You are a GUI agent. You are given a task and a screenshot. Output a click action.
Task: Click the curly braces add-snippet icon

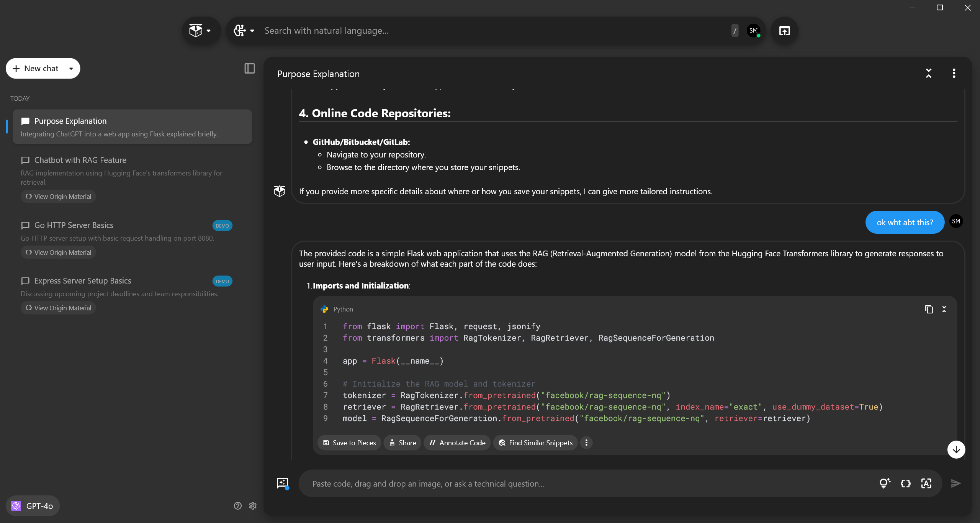tap(906, 484)
